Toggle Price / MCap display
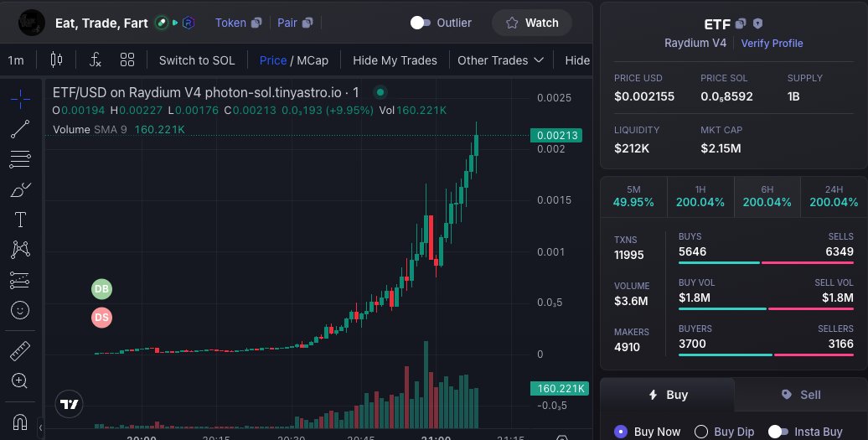 294,60
